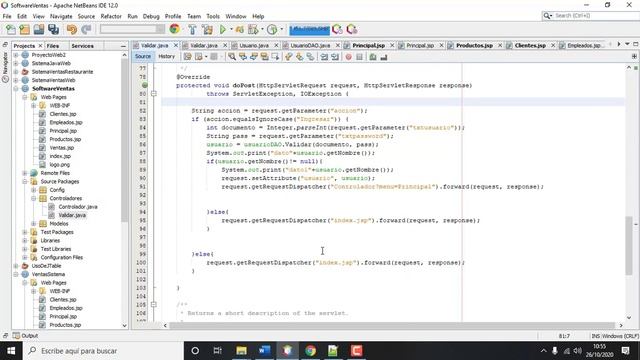Toggle Previous Bookmark icon in editor toolbar
640x360 pixels.
[289, 57]
